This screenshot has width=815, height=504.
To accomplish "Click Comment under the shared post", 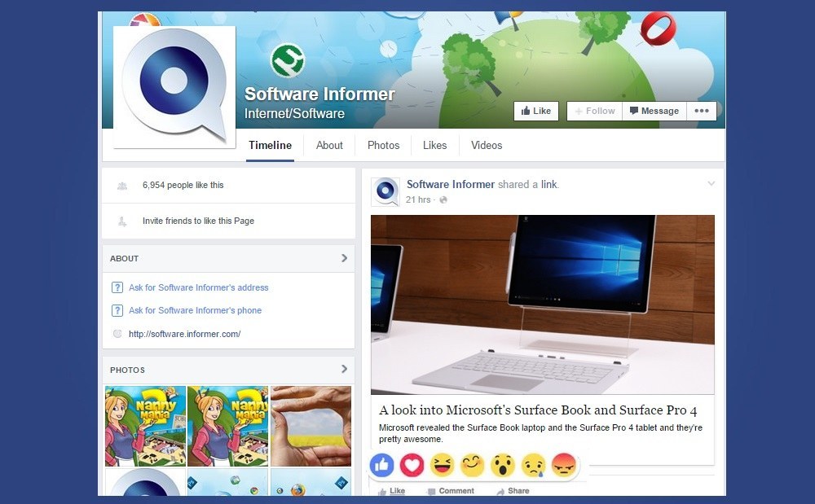I will tap(451, 491).
